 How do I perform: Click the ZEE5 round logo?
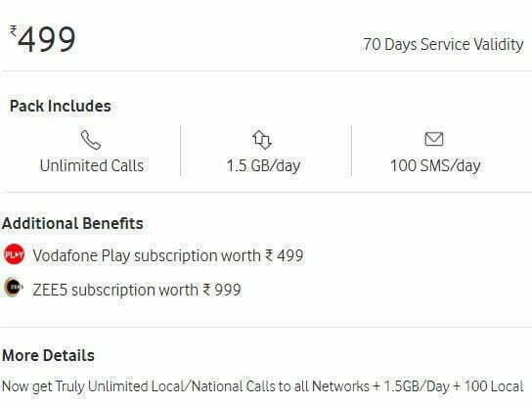[14, 288]
